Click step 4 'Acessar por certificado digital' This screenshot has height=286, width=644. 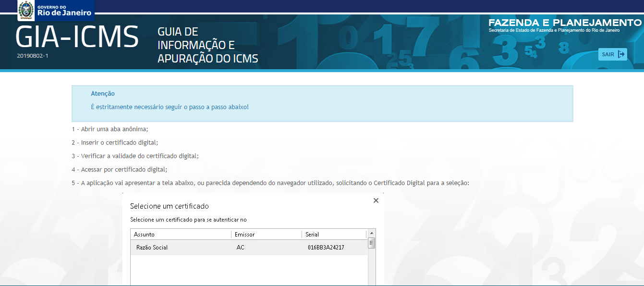(119, 170)
